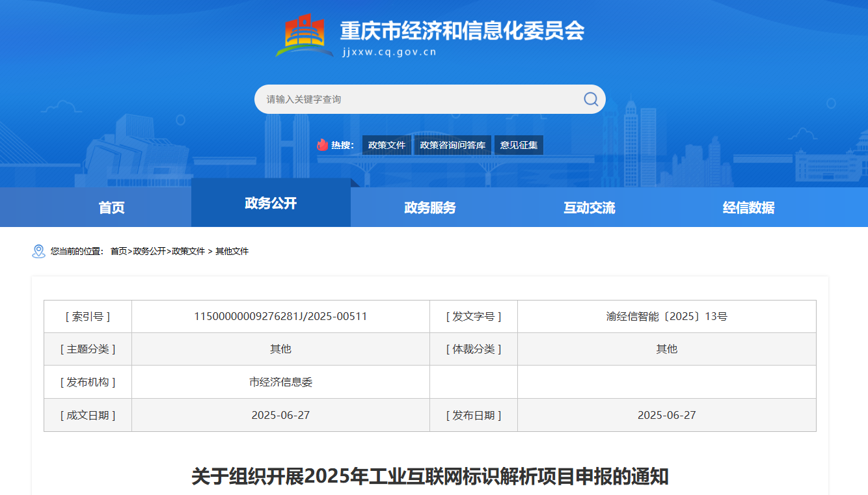
Task: Select the 经信数据 navigation tab
Action: click(x=748, y=207)
